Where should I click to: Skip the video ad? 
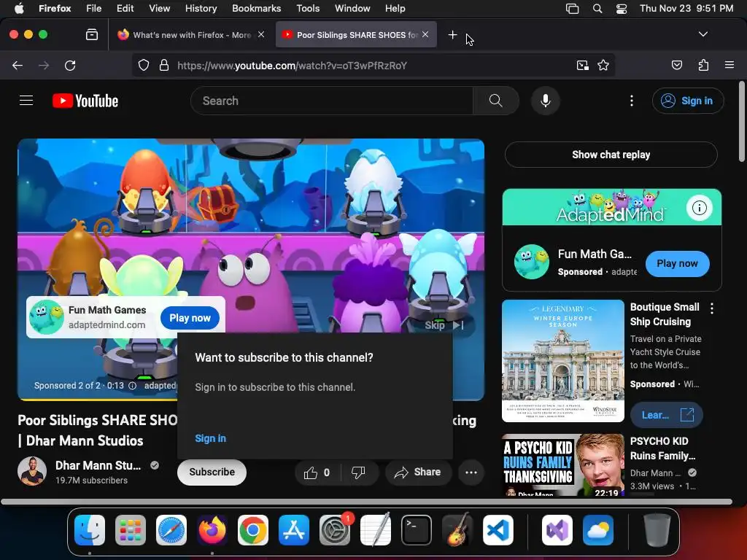coord(444,324)
